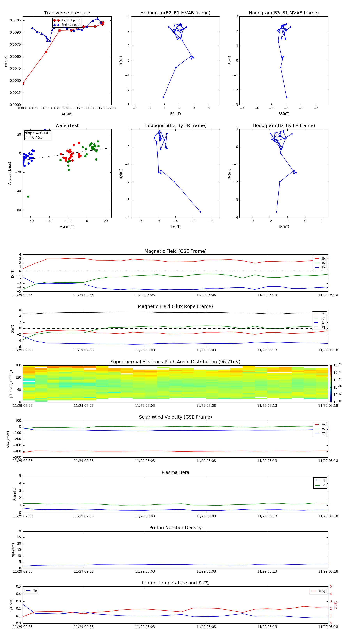
Task: Click the outlier green point in WalenTest
Action: [x=28, y=197]
